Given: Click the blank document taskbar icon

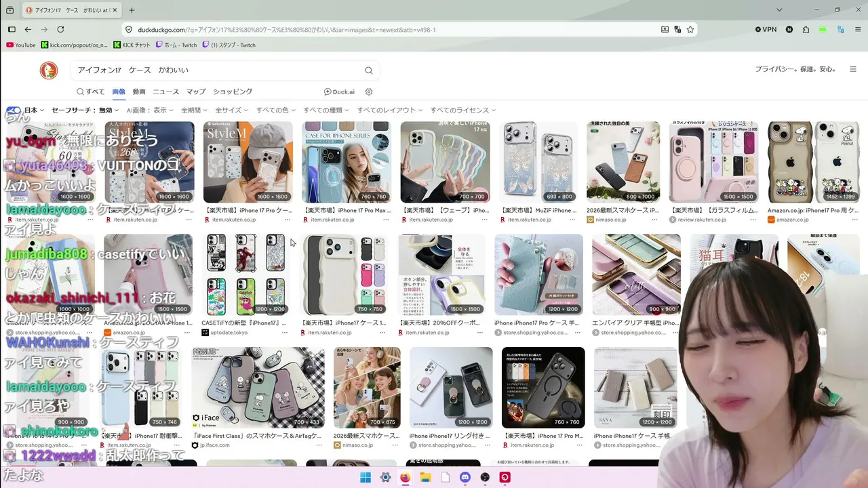Looking at the screenshot, I should pos(445,477).
